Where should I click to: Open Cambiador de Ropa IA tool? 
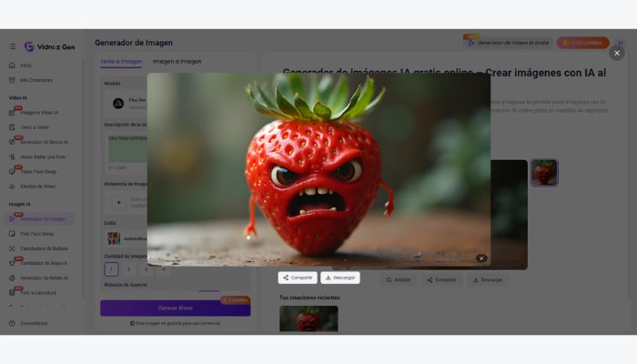[x=44, y=263]
